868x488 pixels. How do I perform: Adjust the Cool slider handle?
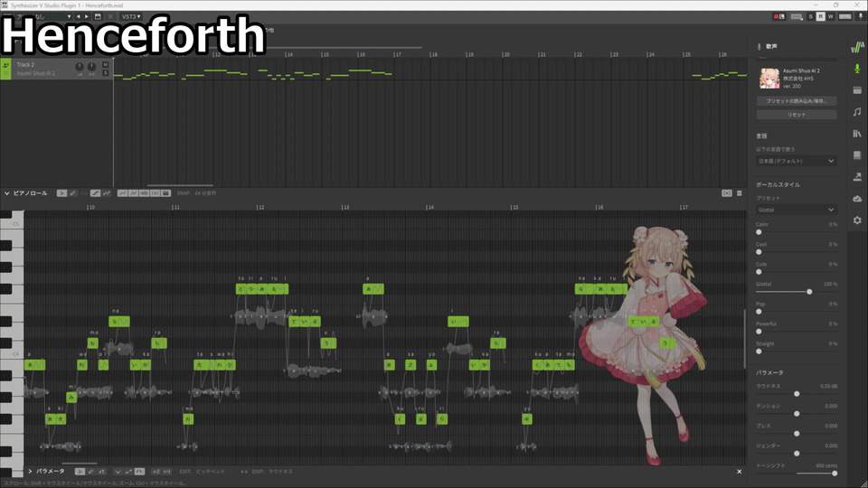click(x=759, y=252)
